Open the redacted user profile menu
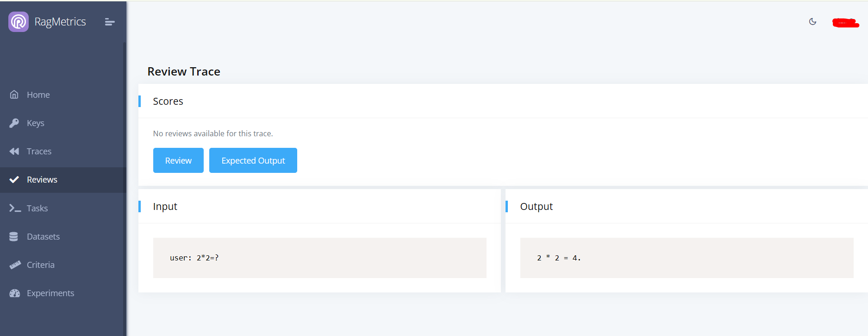This screenshot has width=868, height=336. (x=845, y=22)
